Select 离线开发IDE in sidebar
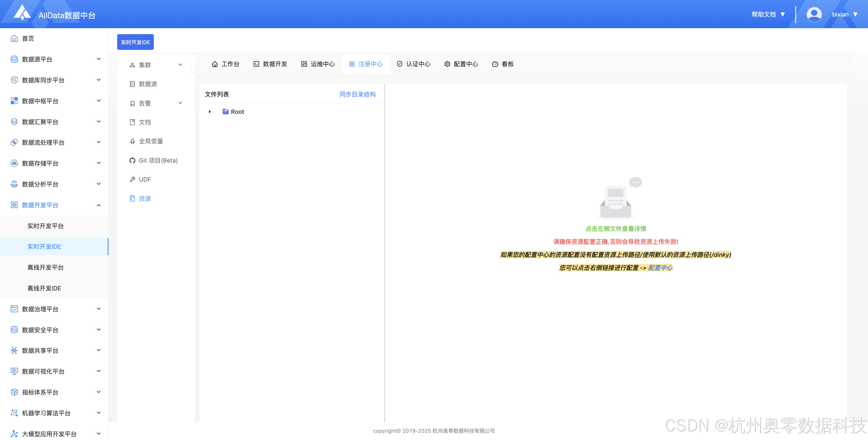 point(44,288)
